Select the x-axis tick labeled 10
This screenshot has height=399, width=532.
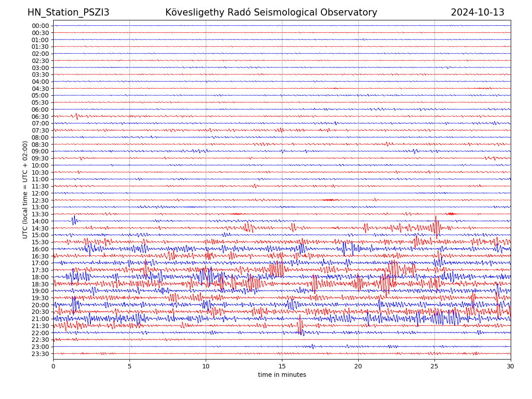coord(206,366)
